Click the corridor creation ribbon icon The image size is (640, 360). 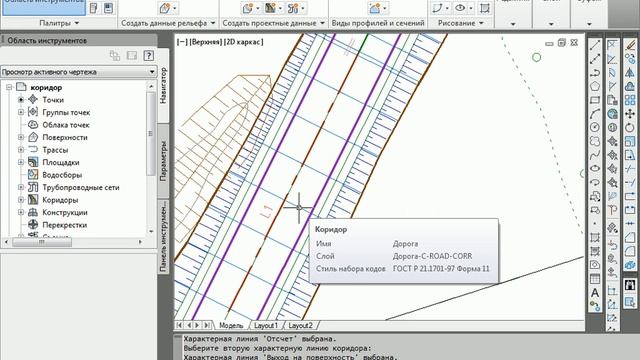[270, 8]
